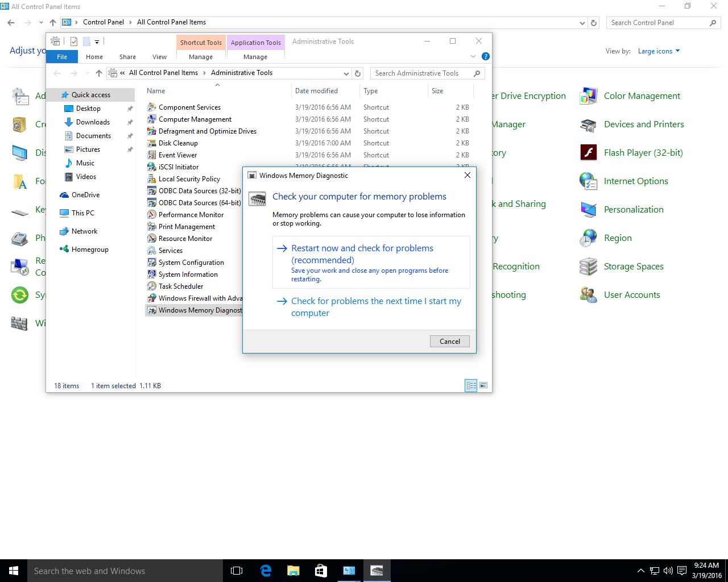Choose Check for problems next time I start
The image size is (728, 582).
tap(371, 307)
